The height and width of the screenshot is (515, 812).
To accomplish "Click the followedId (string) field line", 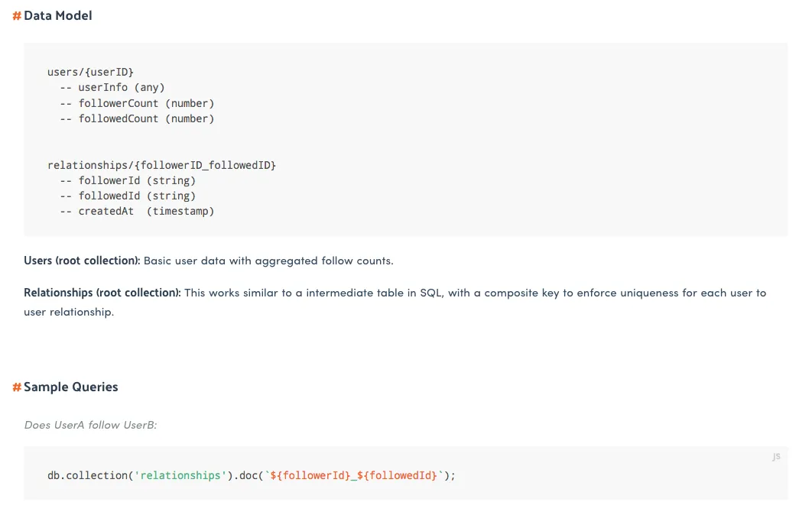I will point(136,196).
